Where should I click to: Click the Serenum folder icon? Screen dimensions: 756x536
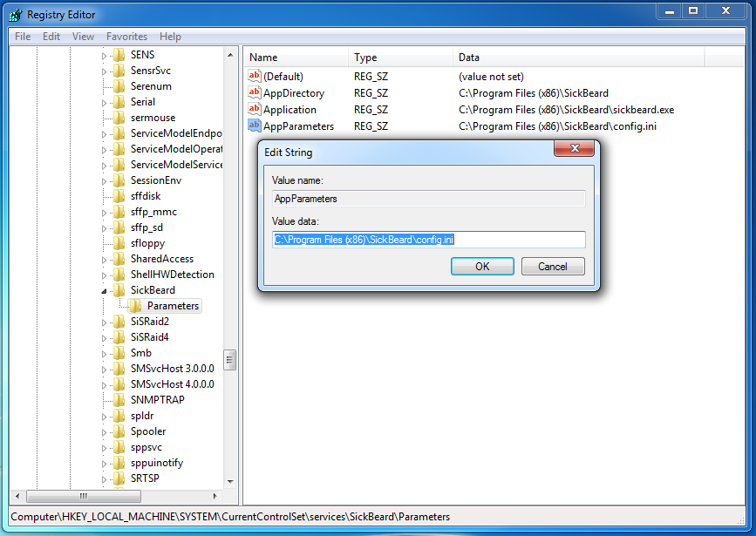click(119, 86)
